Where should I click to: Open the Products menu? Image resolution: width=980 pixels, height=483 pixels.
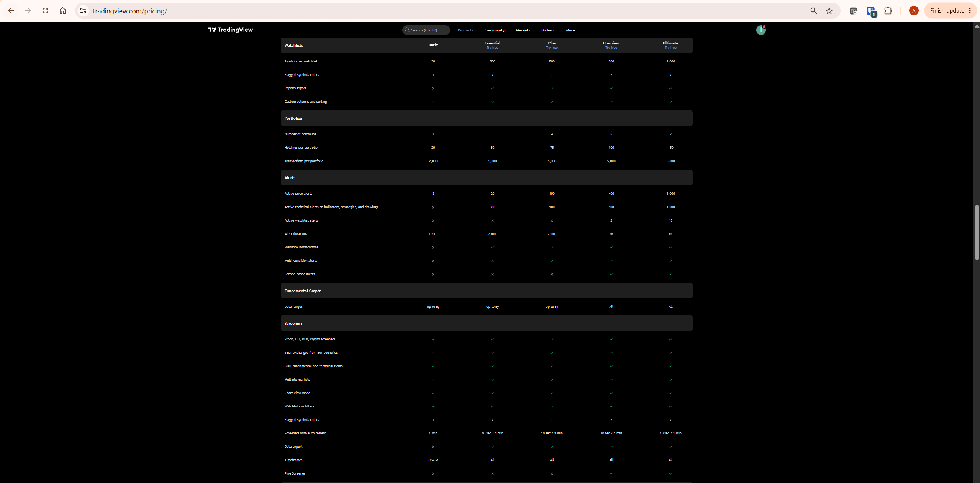(x=465, y=30)
